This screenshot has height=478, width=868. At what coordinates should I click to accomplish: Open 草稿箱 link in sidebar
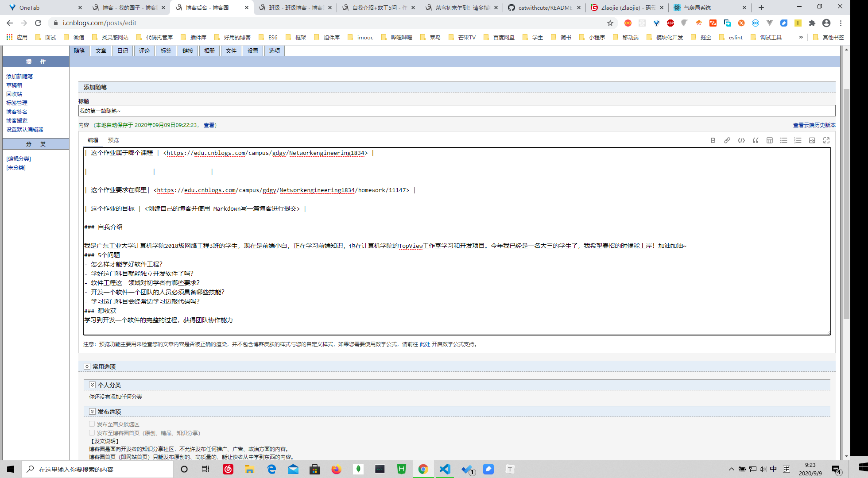pyautogui.click(x=14, y=85)
